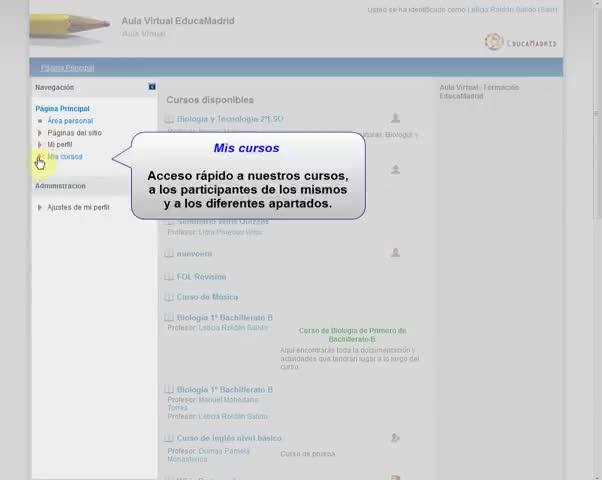This screenshot has width=602, height=480.
Task: Click the logged-in user name at the top right
Action: [x=503, y=10]
